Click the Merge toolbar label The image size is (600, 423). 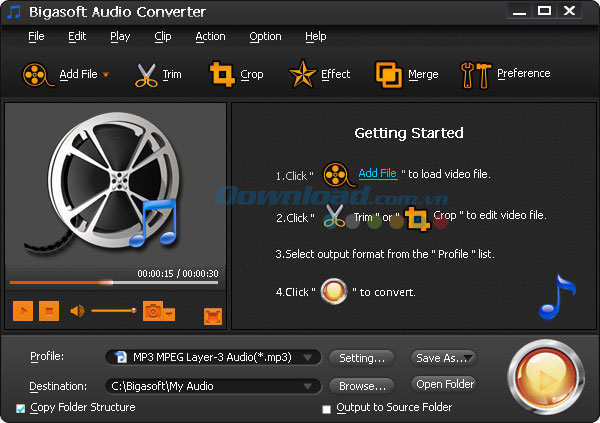423,74
